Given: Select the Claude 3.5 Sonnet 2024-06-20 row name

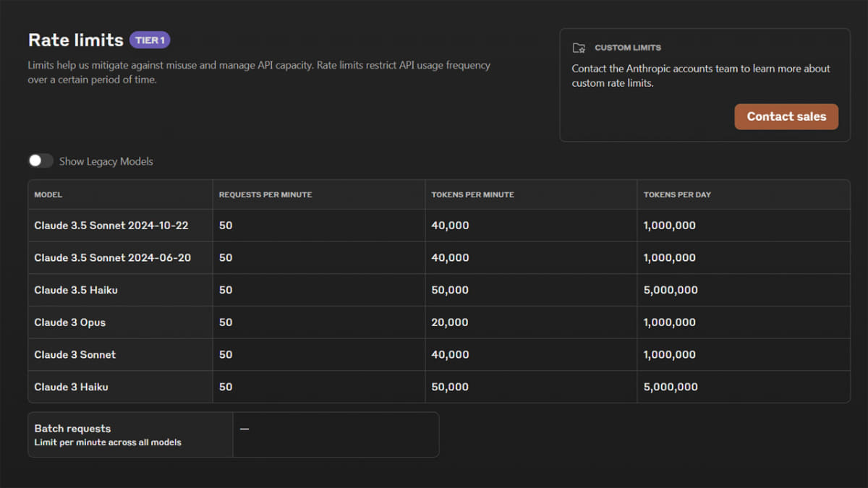Looking at the screenshot, I should (113, 257).
